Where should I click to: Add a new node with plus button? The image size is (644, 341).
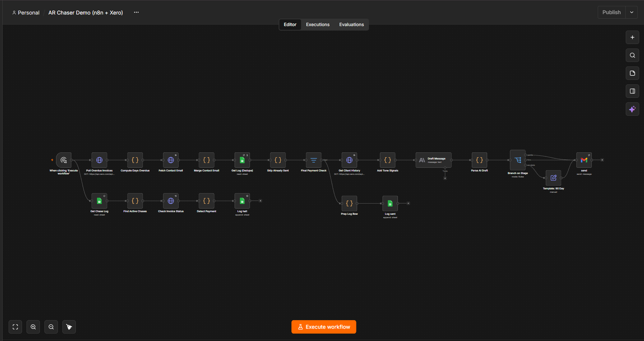[x=632, y=37]
